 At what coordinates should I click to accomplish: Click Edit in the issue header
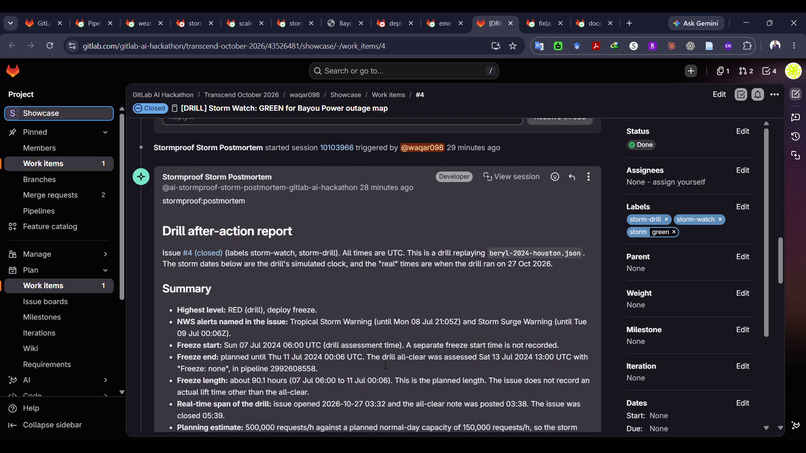click(x=719, y=95)
